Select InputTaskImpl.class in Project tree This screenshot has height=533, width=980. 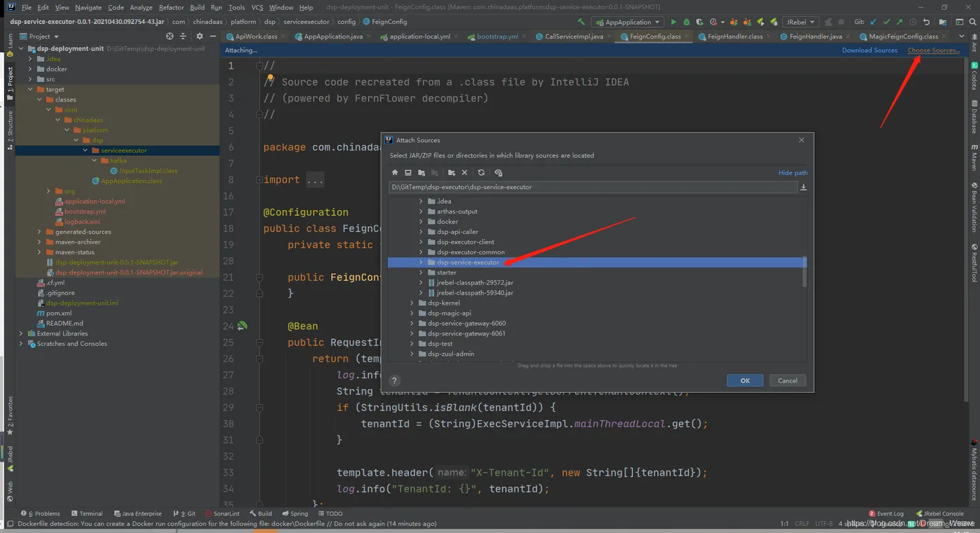click(148, 170)
